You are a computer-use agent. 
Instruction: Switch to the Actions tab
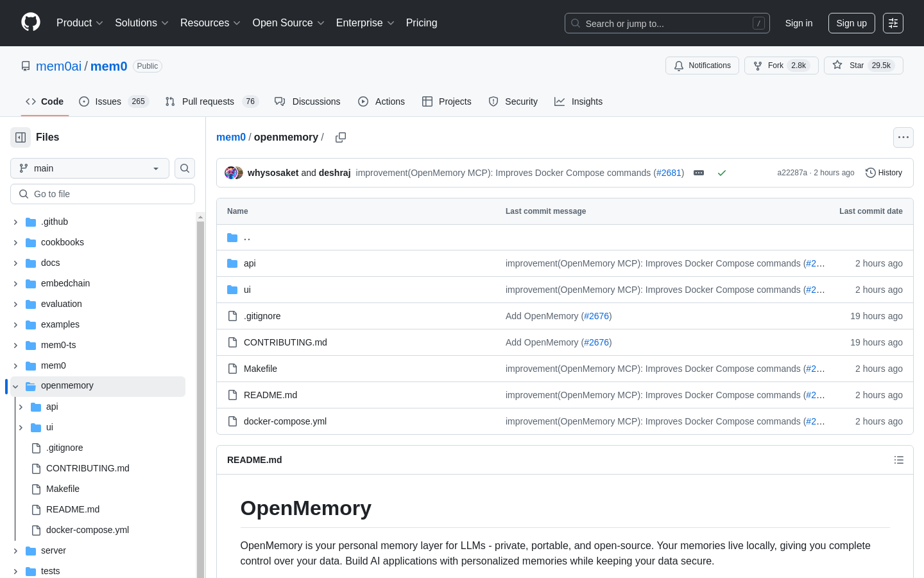381,101
